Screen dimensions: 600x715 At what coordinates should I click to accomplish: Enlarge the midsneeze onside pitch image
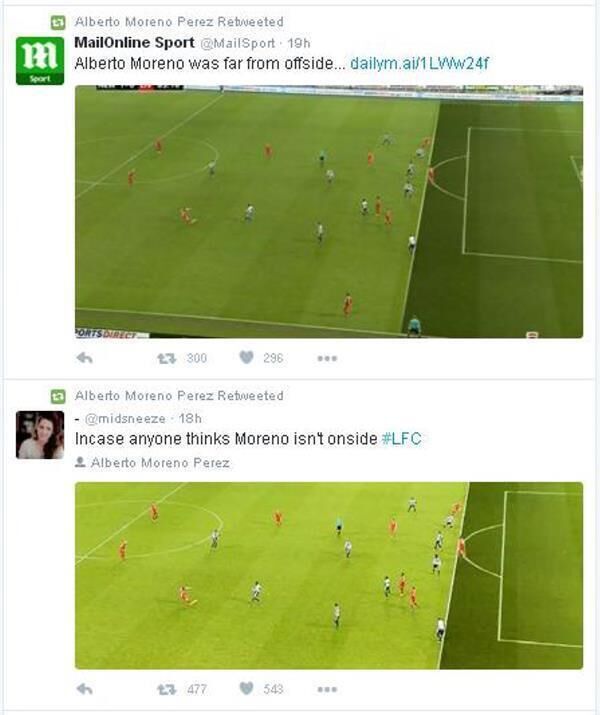tap(329, 575)
